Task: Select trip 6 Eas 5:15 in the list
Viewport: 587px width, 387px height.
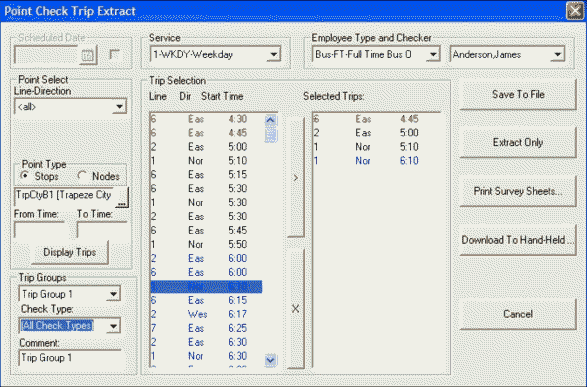Action: point(207,175)
